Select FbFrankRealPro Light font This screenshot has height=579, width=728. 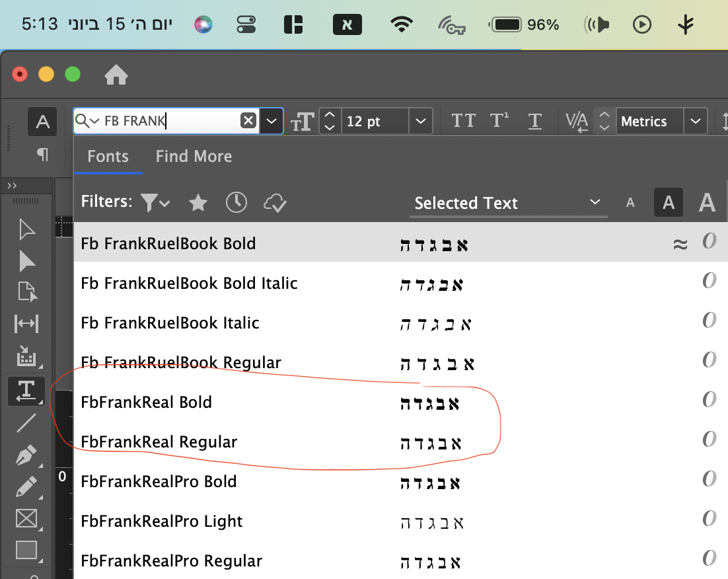tap(400, 520)
